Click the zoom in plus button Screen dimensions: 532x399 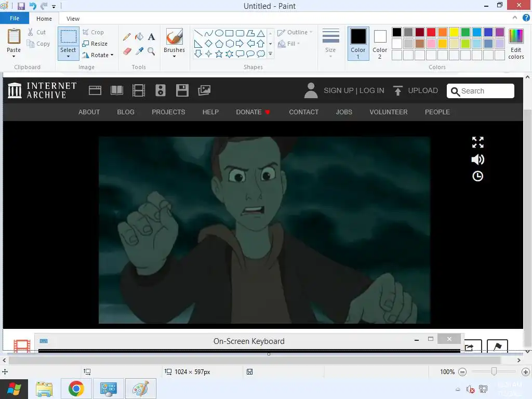526,372
